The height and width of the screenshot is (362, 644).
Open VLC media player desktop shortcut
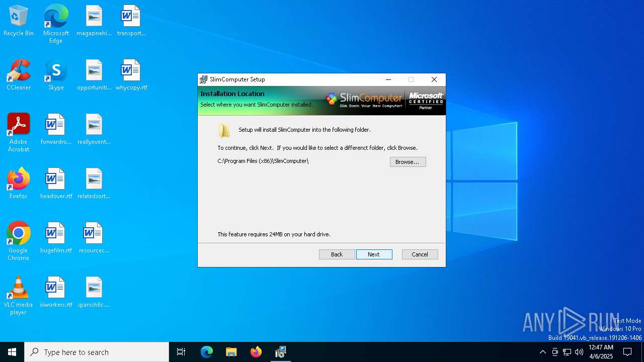tap(19, 296)
